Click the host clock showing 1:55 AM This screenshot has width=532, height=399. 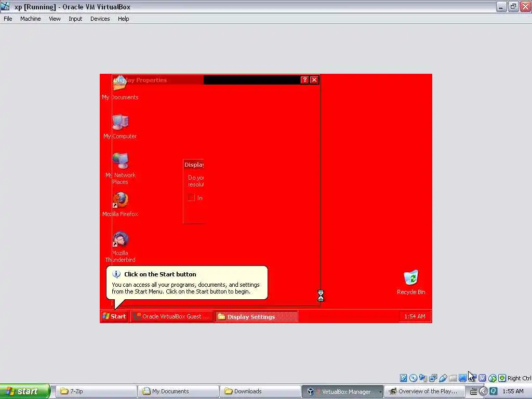click(513, 391)
